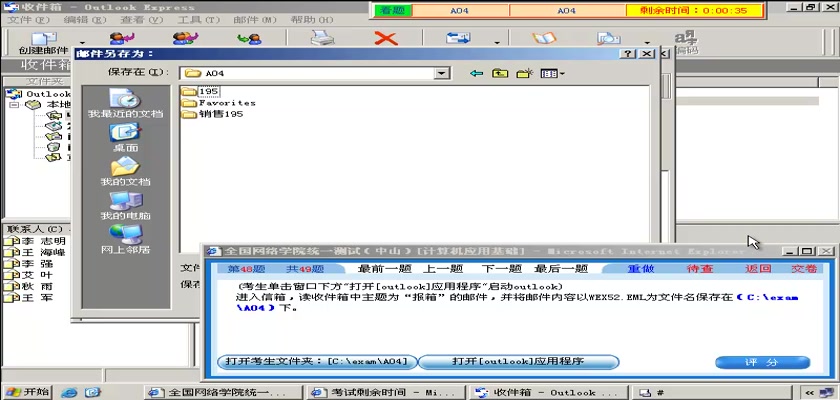Select My Computer (我的电脑) in places bar
The height and width of the screenshot is (400, 840).
pos(125,206)
